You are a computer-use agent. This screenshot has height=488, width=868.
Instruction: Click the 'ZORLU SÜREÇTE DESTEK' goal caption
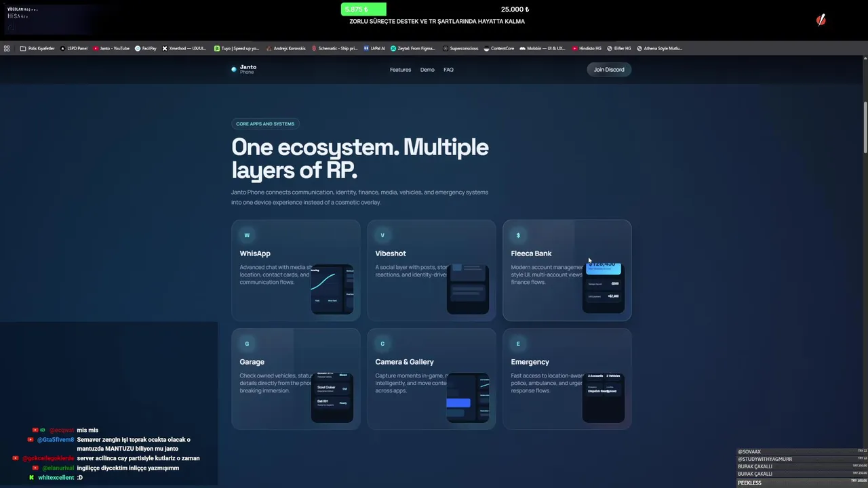click(437, 22)
